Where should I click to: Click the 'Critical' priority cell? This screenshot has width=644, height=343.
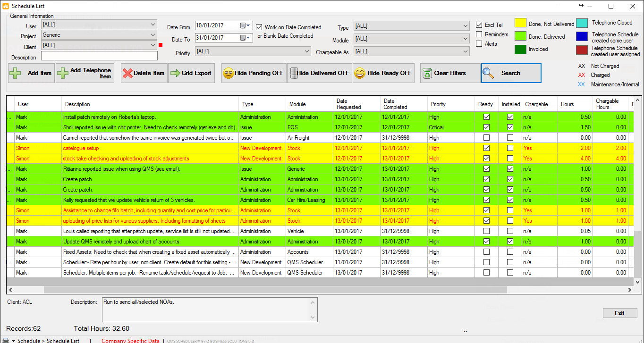coord(451,127)
